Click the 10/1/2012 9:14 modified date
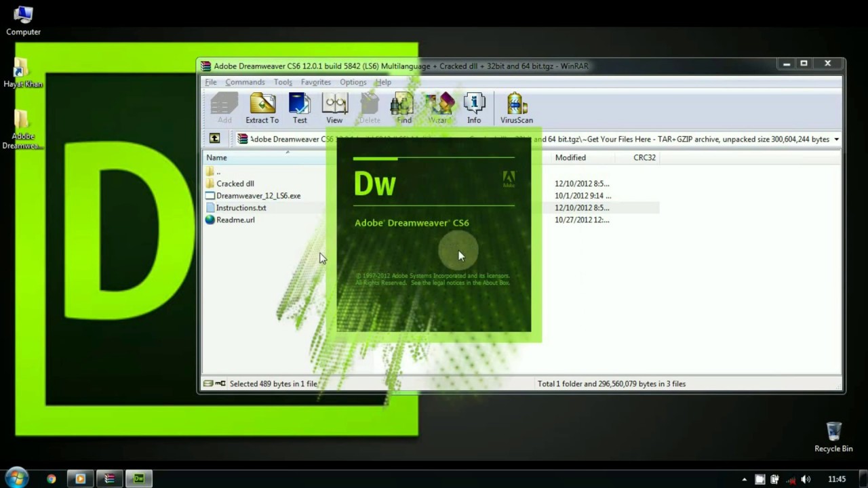Viewport: 868px width, 488px height. 583,196
